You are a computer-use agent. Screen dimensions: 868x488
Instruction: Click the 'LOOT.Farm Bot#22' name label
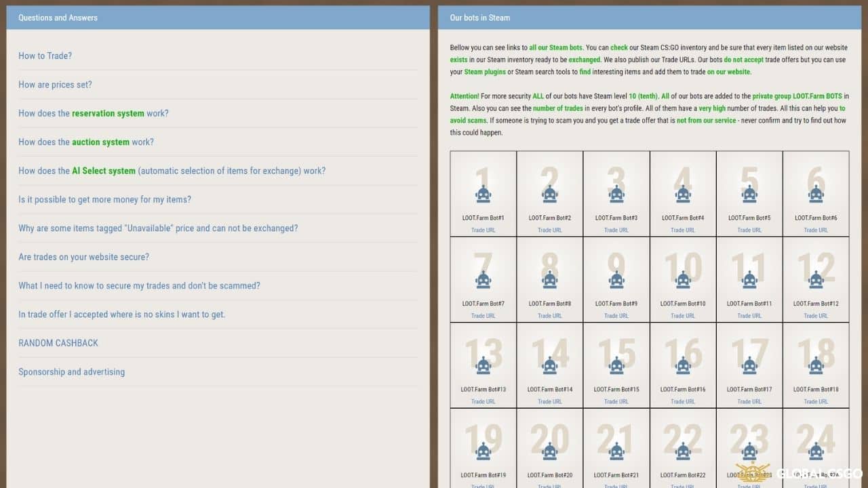pos(682,475)
